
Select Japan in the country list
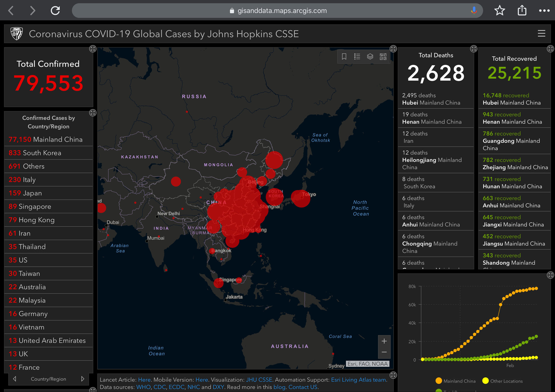click(x=48, y=193)
